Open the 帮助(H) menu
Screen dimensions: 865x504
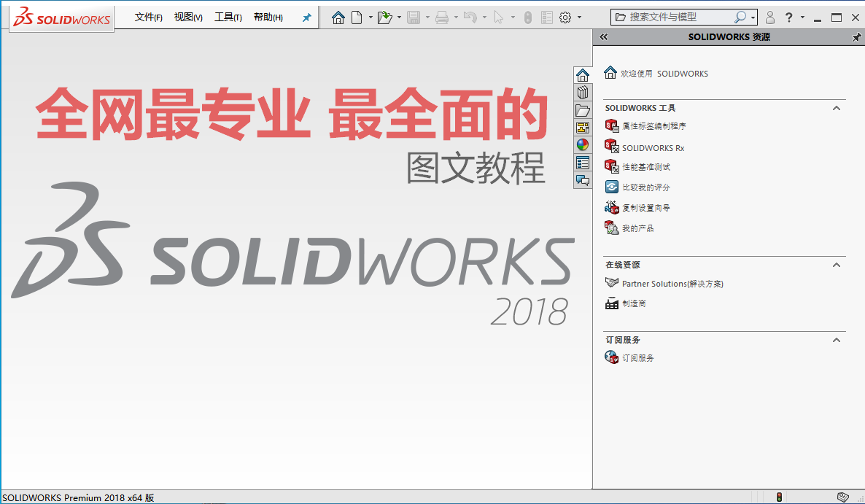[x=268, y=18]
